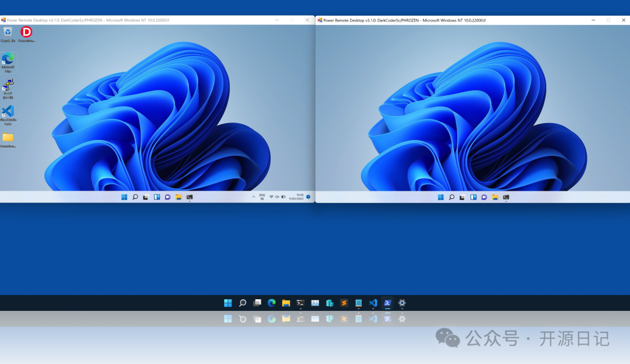
Task: Open Chat icon in left remote taskbar
Action: point(167,197)
